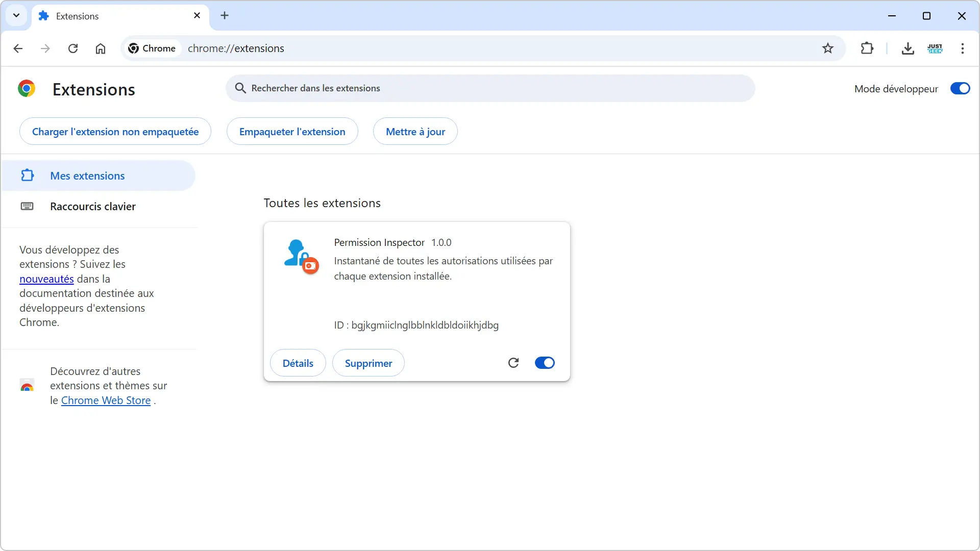Screen dimensions: 980x551
Task: Focus the Rechercher dans les extensions field
Action: [491, 88]
